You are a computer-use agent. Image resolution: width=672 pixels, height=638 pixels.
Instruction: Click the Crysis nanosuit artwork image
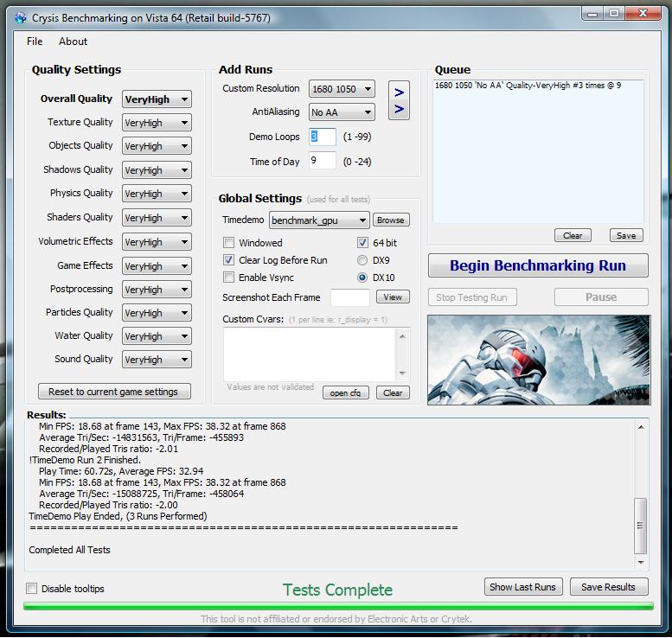(x=539, y=360)
